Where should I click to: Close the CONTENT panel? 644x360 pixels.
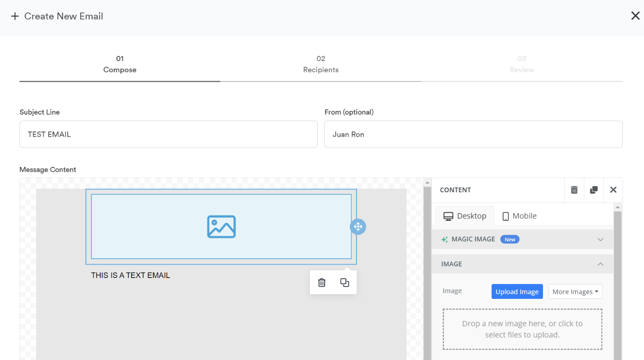click(613, 190)
